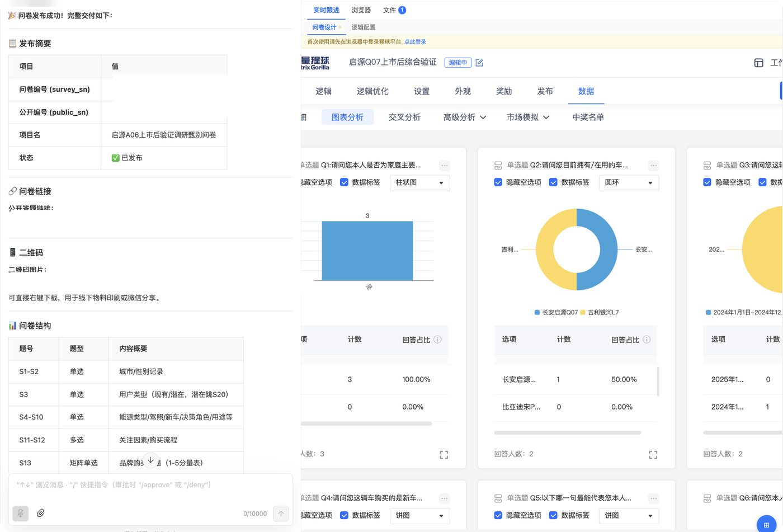
Task: Go to the 奖励 tab
Action: (x=504, y=91)
